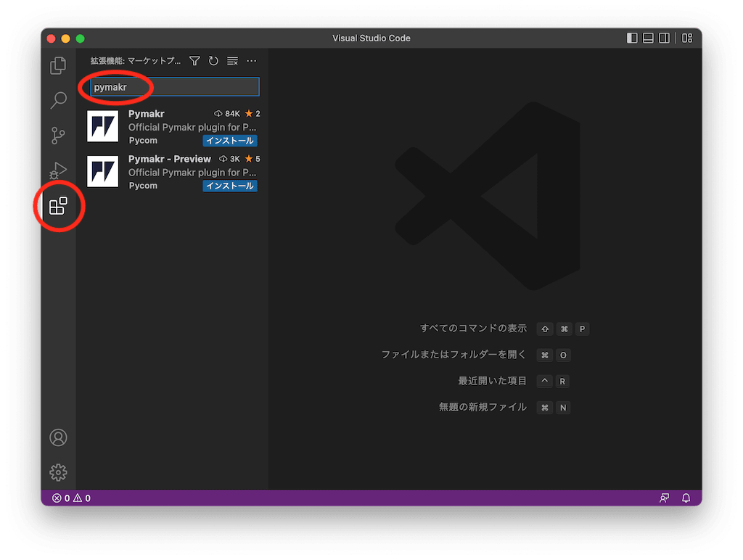Open errors and warnings status item
This screenshot has width=743, height=560.
click(71, 498)
